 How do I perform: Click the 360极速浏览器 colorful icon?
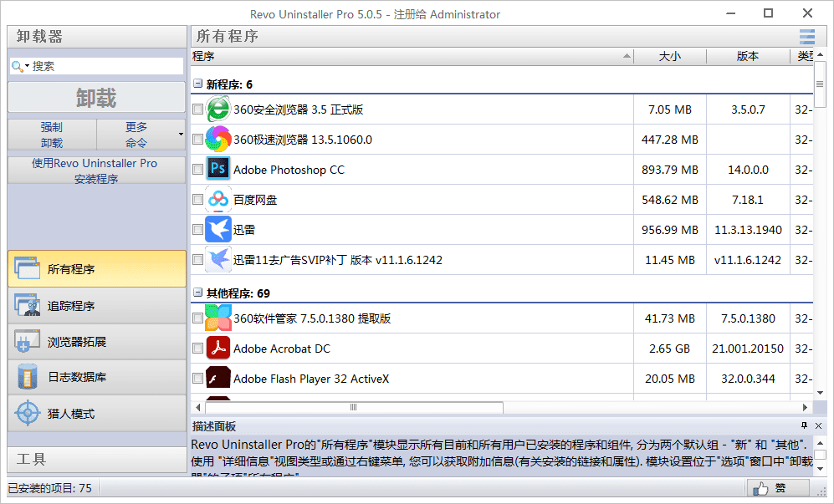[218, 140]
